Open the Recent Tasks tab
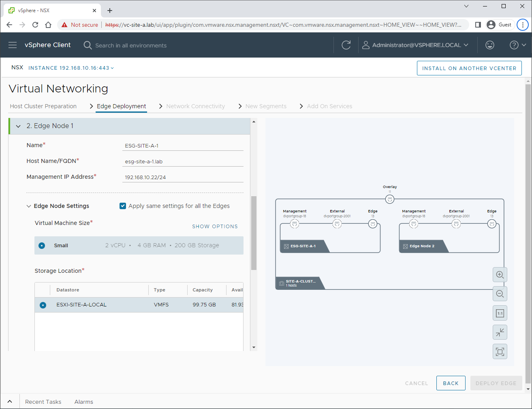Image resolution: width=532 pixels, height=409 pixels. 43,402
